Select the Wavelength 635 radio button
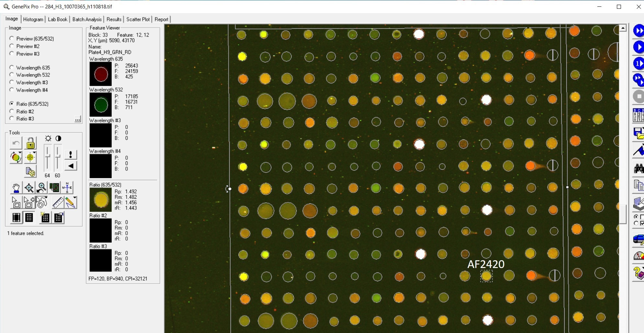This screenshot has height=333, width=644. (12, 68)
